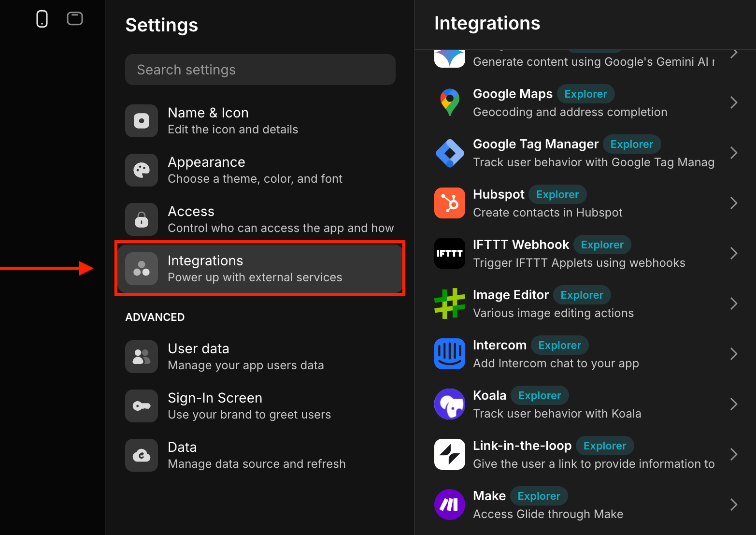756x535 pixels.
Task: Click the Explorer badge beside Hubspot
Action: point(557,194)
